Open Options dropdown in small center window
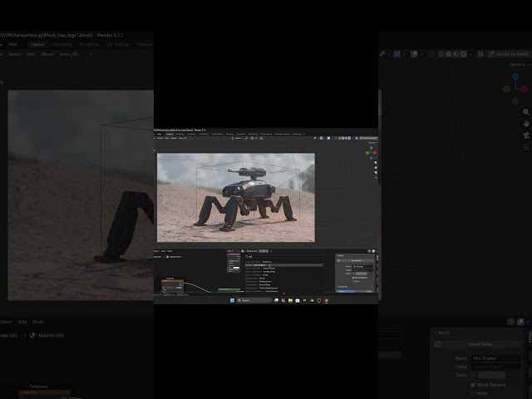The width and height of the screenshot is (532, 399). pyautogui.click(x=373, y=142)
